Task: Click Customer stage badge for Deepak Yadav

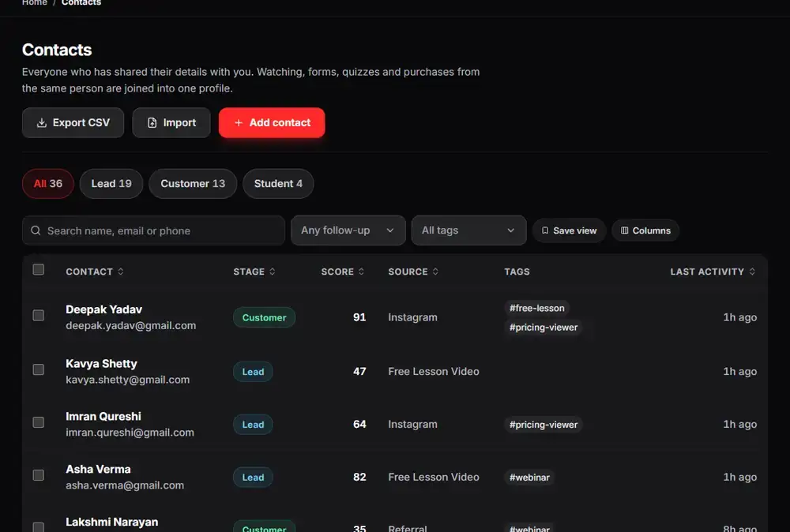Action: coord(264,317)
